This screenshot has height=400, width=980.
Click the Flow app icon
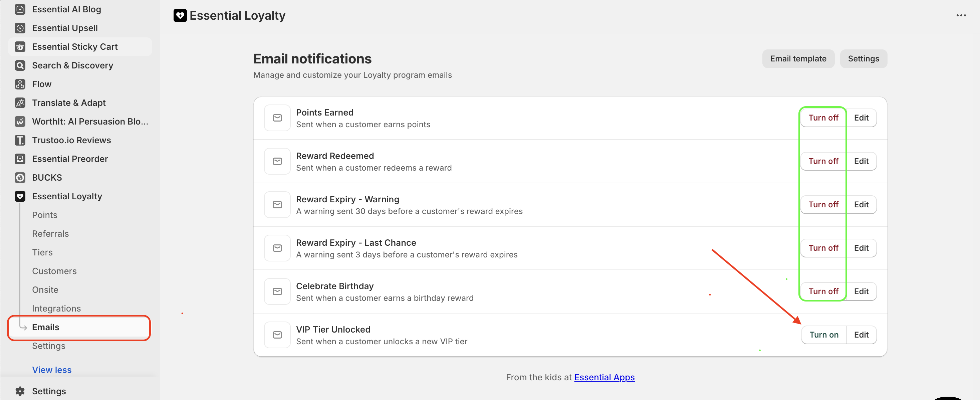coord(20,84)
